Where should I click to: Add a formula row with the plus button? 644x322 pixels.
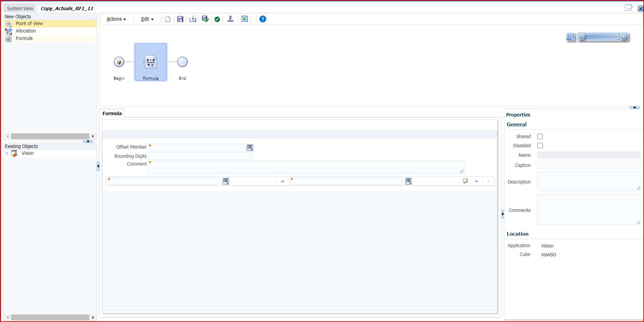click(x=476, y=181)
